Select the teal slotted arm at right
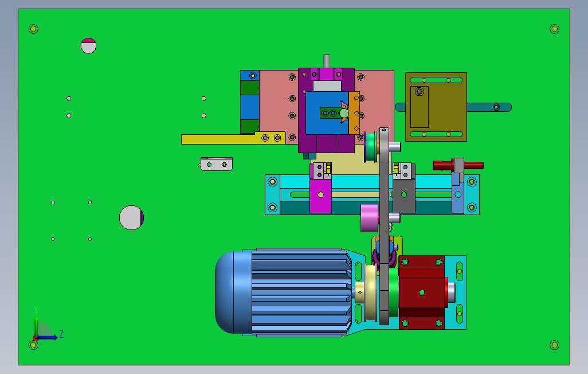The image size is (588, 374). 489,107
